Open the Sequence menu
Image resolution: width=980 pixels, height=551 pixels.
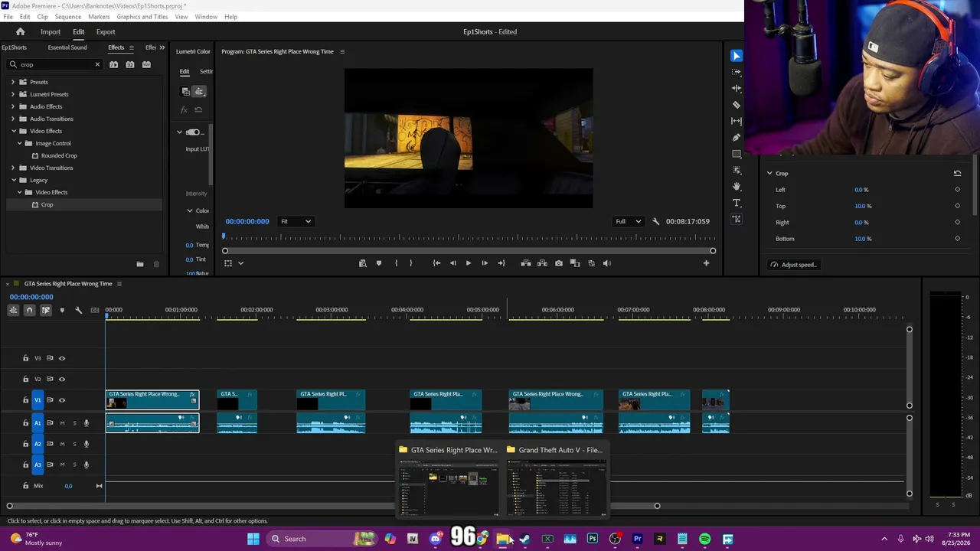coord(68,17)
